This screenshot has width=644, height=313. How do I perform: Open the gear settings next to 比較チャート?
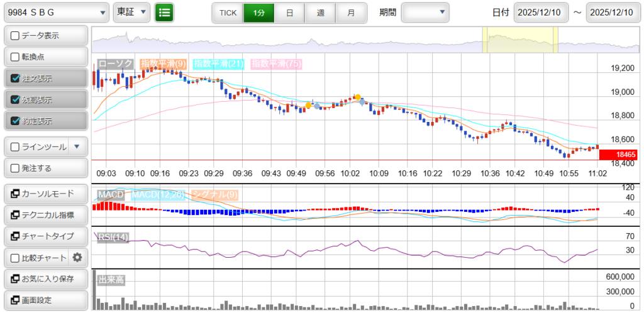tap(77, 257)
